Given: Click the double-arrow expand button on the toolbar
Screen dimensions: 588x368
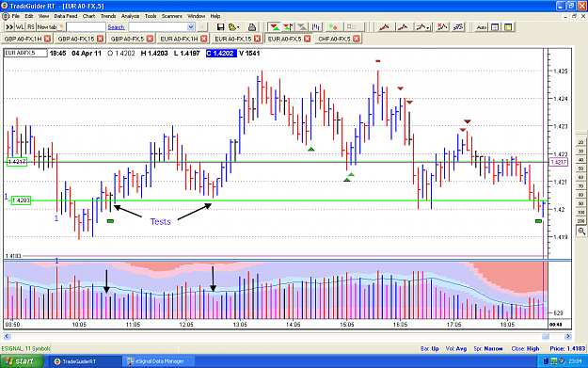Looking at the screenshot, I should (x=9, y=27).
